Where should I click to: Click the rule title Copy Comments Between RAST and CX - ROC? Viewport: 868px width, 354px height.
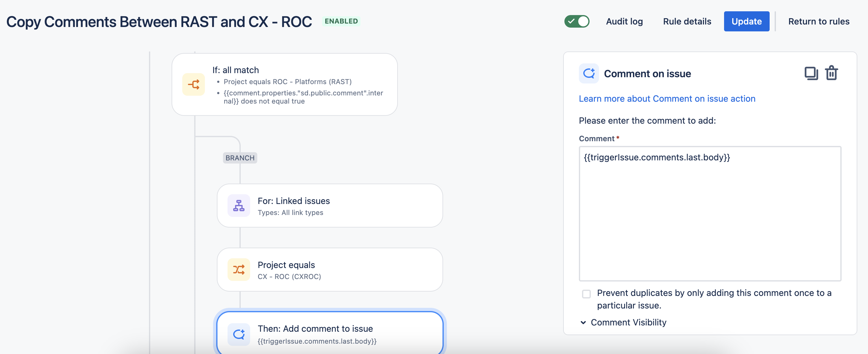click(159, 22)
